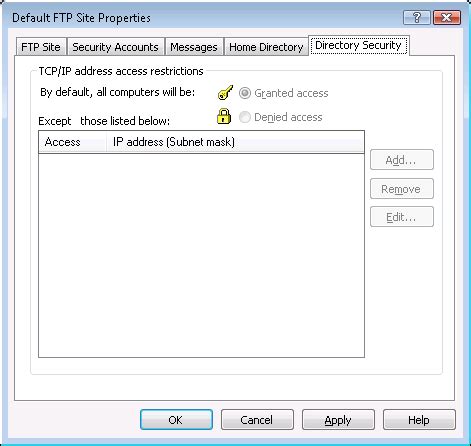Open Help with the bottom Help button
This screenshot has width=471, height=446.
419,420
